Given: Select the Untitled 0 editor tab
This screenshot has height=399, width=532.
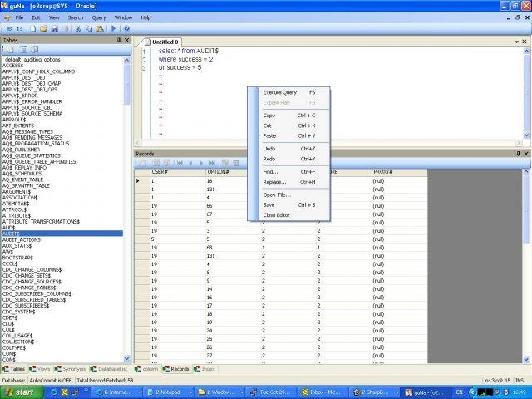Looking at the screenshot, I should pyautogui.click(x=161, y=42).
